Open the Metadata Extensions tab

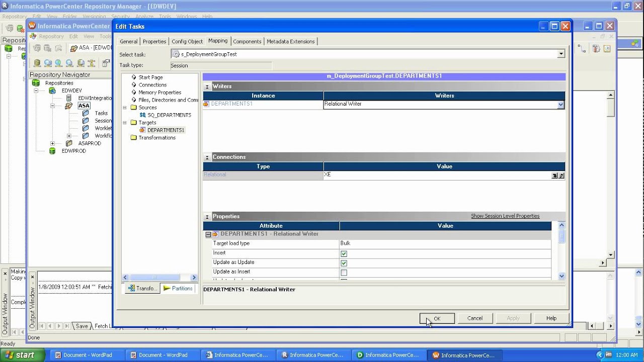pos(291,41)
